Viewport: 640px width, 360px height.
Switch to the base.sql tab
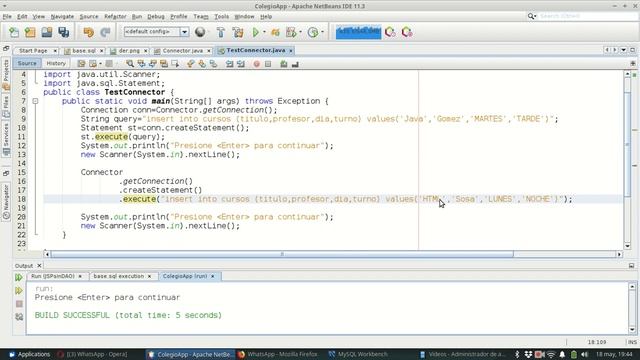click(x=84, y=51)
